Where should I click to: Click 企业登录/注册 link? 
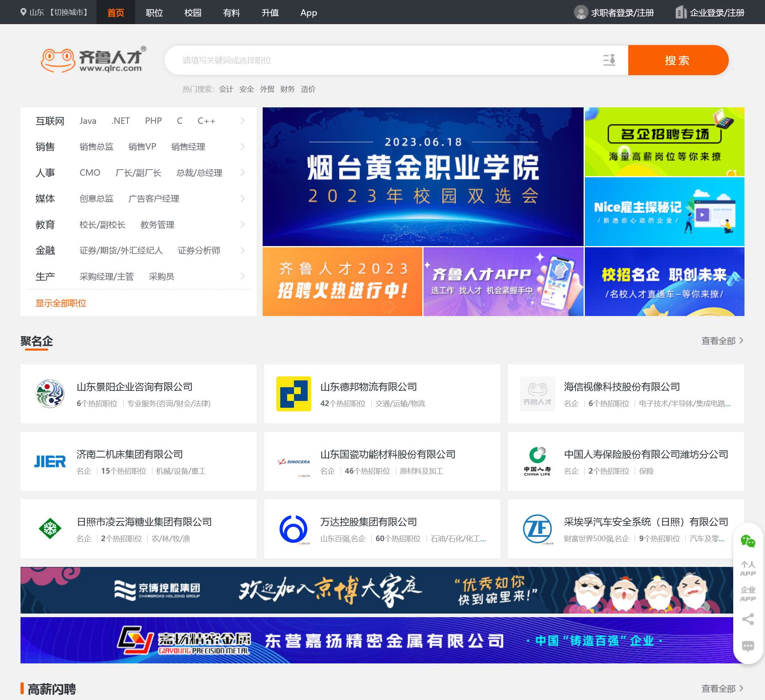(717, 13)
